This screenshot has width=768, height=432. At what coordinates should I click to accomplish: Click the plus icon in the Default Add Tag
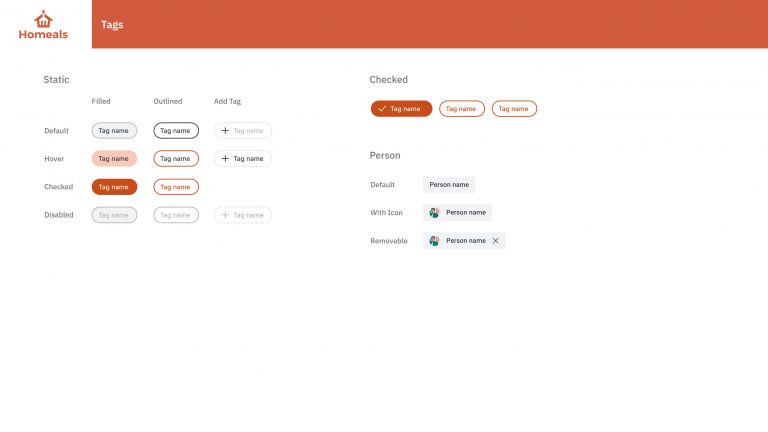225,130
